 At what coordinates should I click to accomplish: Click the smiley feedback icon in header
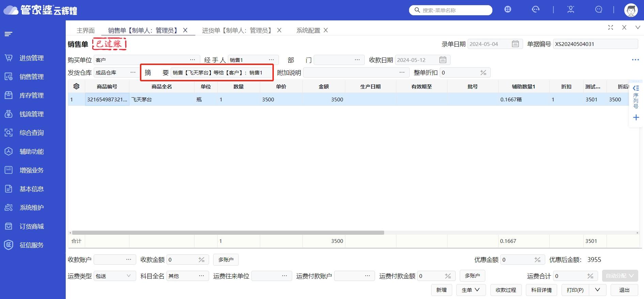coord(599,10)
